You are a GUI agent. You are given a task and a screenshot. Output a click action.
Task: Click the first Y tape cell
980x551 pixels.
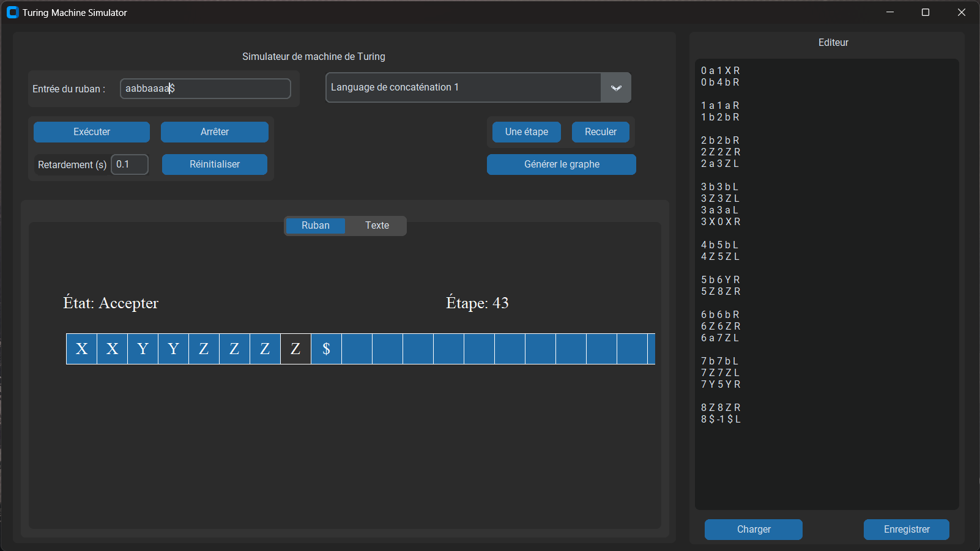(143, 349)
